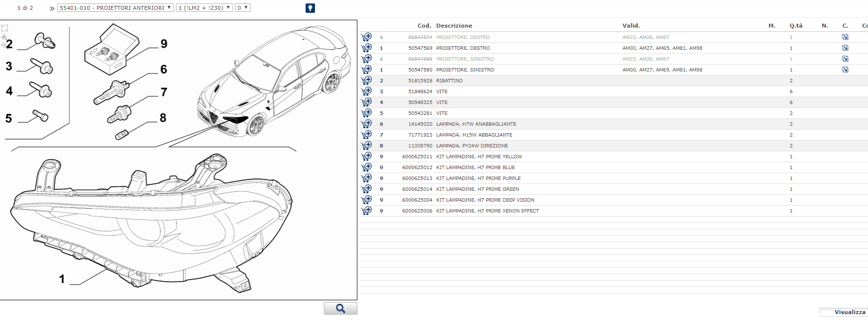The image size is (868, 320).
Task: Click the blue light bulb icon
Action: 310,8
